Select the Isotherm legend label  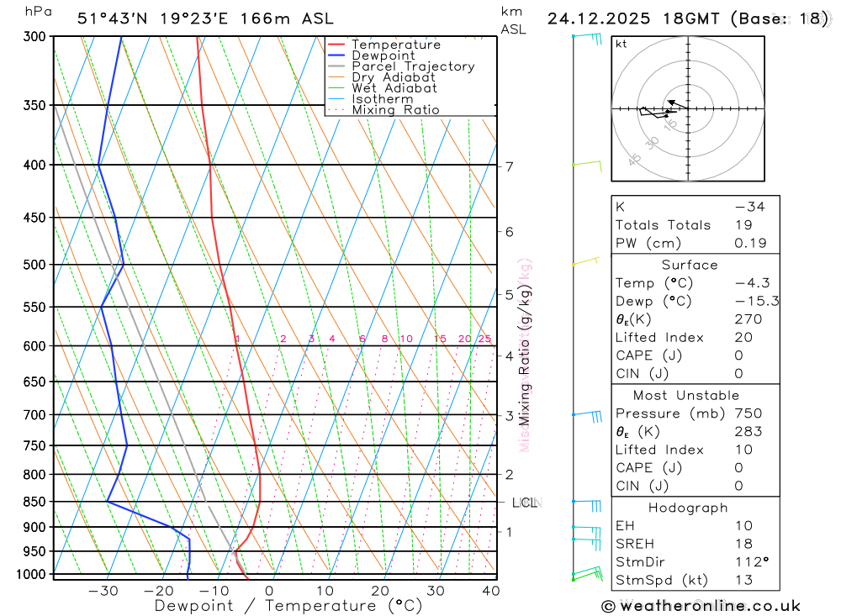pyautogui.click(x=383, y=99)
